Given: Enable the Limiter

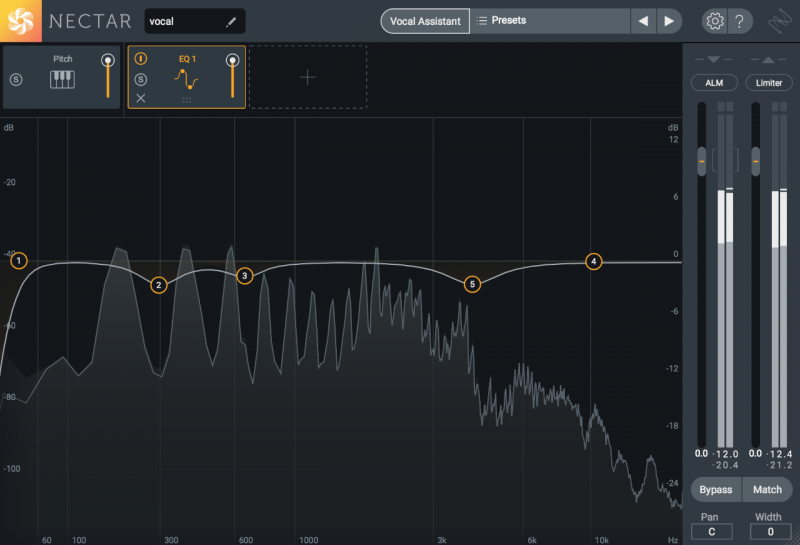Looking at the screenshot, I should point(769,83).
